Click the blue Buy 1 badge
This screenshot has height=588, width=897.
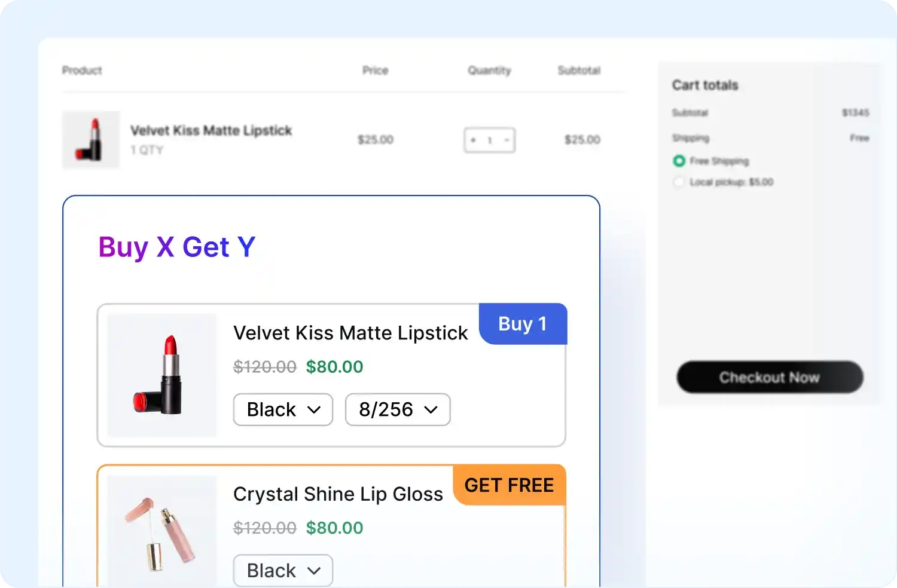522,323
